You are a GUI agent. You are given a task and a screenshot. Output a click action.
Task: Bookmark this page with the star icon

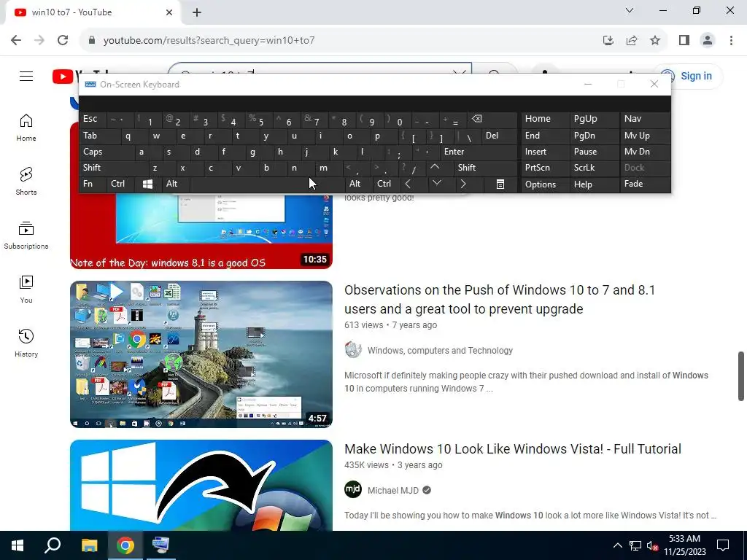coord(655,41)
